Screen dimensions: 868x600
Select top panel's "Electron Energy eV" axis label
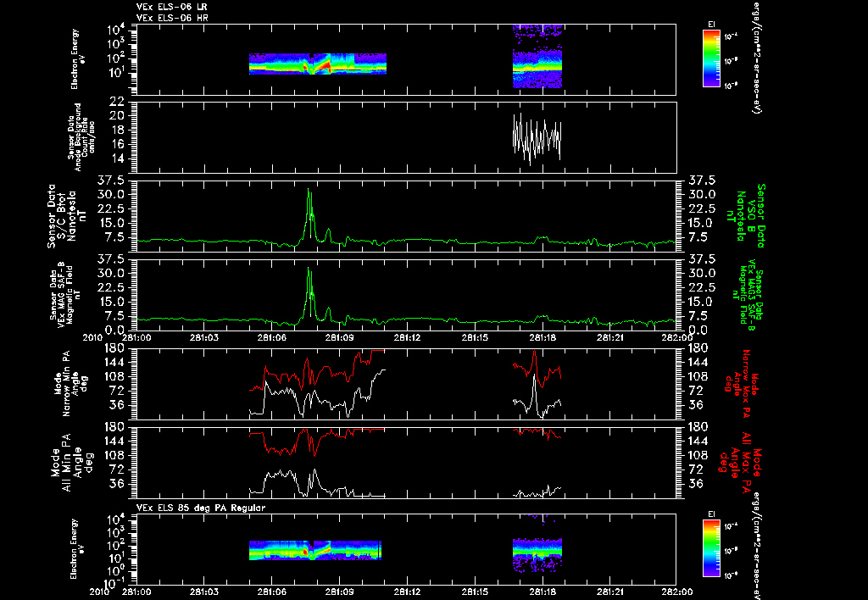pos(77,59)
